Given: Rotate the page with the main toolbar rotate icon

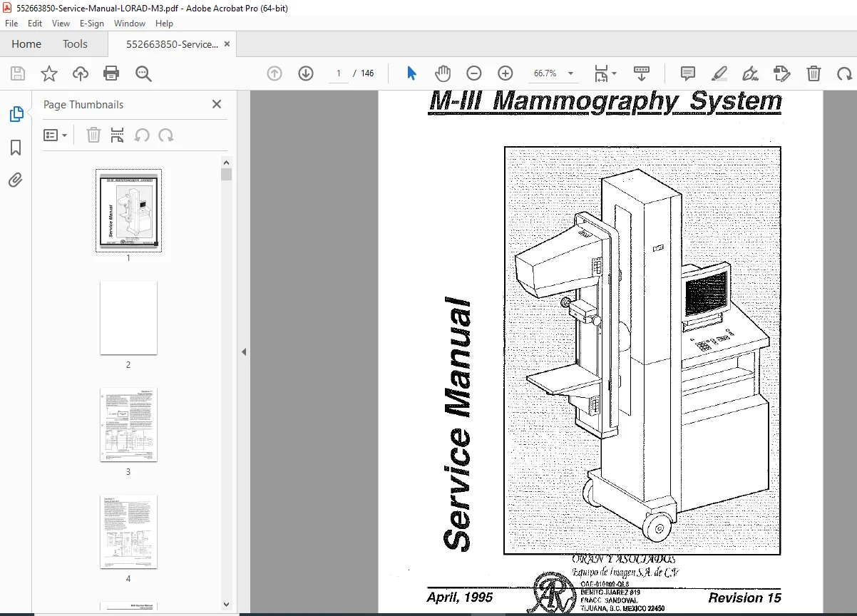Looking at the screenshot, I should (x=845, y=73).
